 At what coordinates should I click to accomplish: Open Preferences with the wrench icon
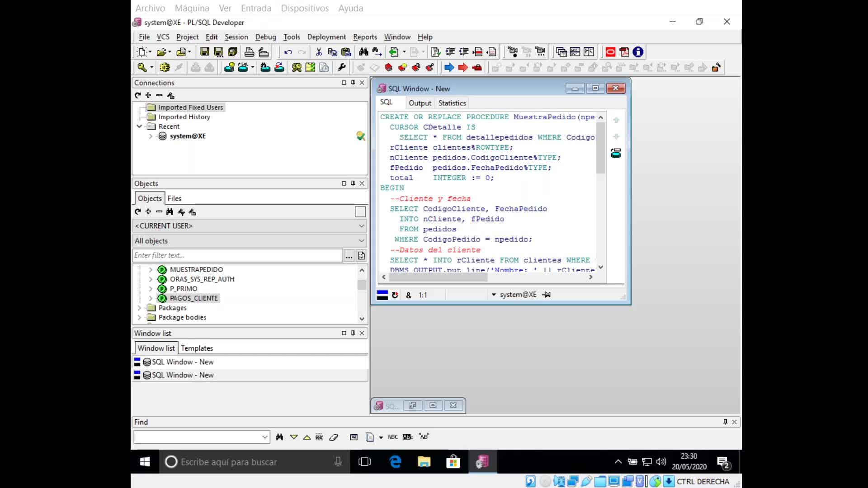click(x=342, y=68)
